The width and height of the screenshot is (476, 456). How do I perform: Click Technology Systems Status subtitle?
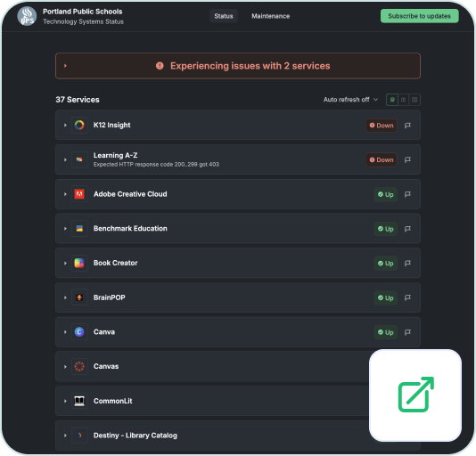tap(83, 22)
